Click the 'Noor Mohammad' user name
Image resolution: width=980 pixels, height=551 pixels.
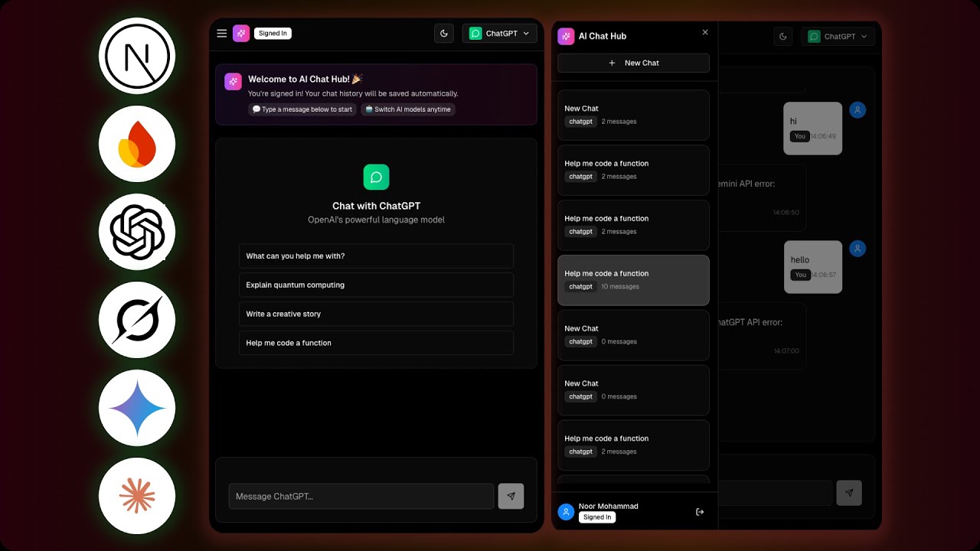(x=608, y=506)
